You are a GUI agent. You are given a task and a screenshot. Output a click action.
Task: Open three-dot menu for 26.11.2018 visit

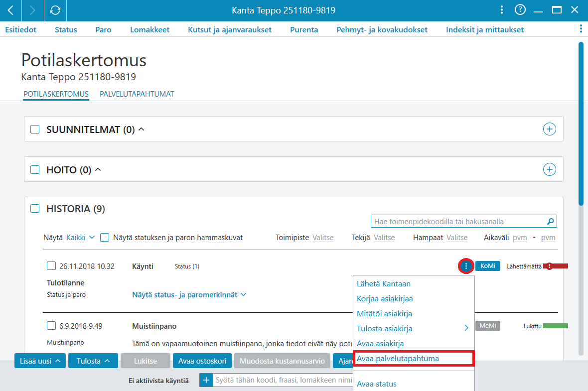466,266
